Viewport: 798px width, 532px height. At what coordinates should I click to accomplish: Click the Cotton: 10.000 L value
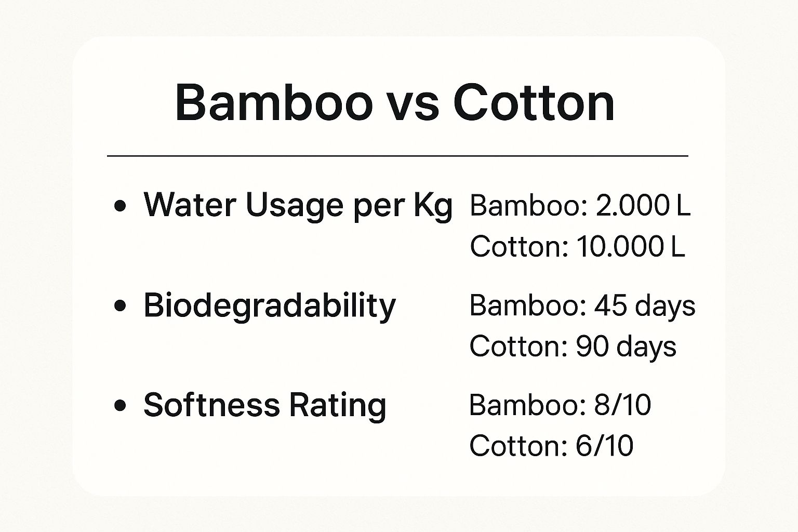pyautogui.click(x=578, y=246)
